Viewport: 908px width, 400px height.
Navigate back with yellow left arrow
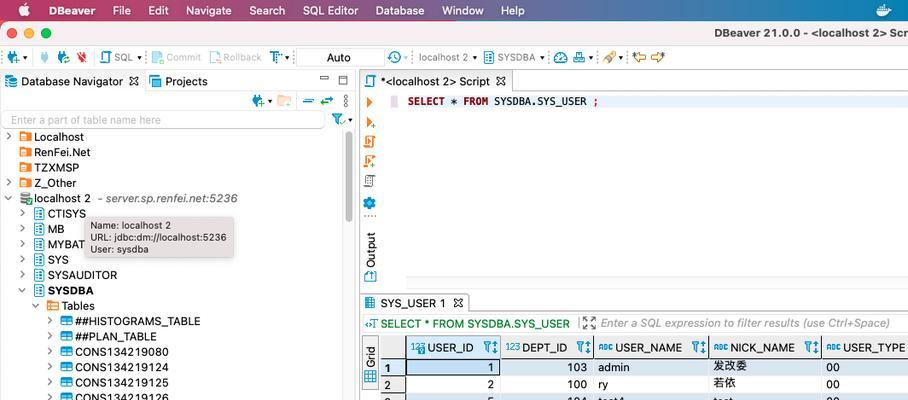639,57
